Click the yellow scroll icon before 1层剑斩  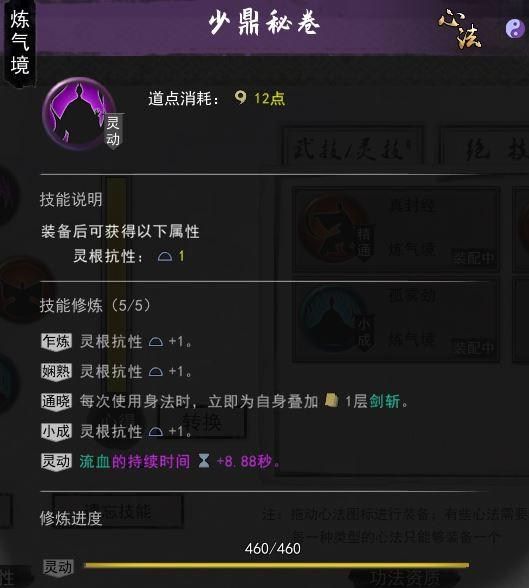[331, 400]
